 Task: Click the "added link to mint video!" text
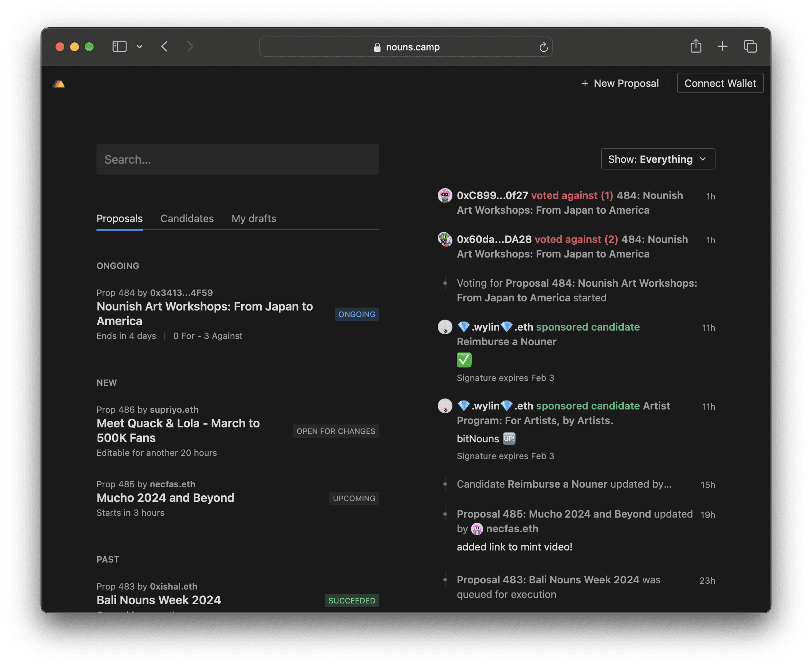pyautogui.click(x=514, y=547)
